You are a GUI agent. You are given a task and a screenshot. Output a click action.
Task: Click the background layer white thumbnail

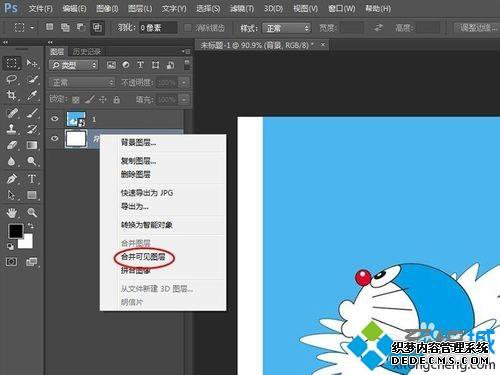(x=76, y=138)
